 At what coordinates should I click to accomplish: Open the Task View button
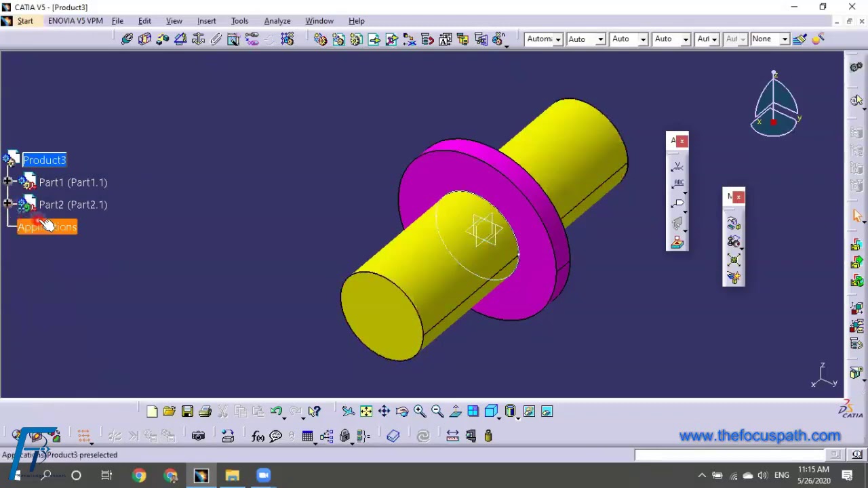point(106,475)
